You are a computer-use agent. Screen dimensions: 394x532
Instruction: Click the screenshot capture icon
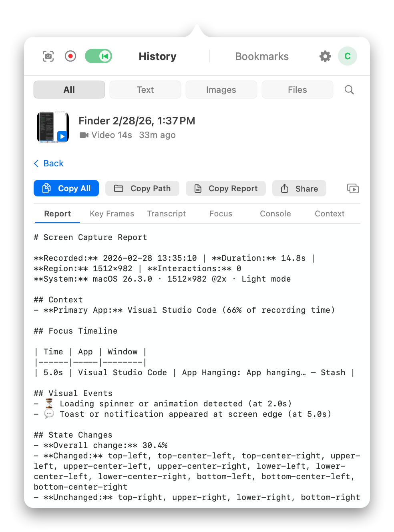(48, 56)
